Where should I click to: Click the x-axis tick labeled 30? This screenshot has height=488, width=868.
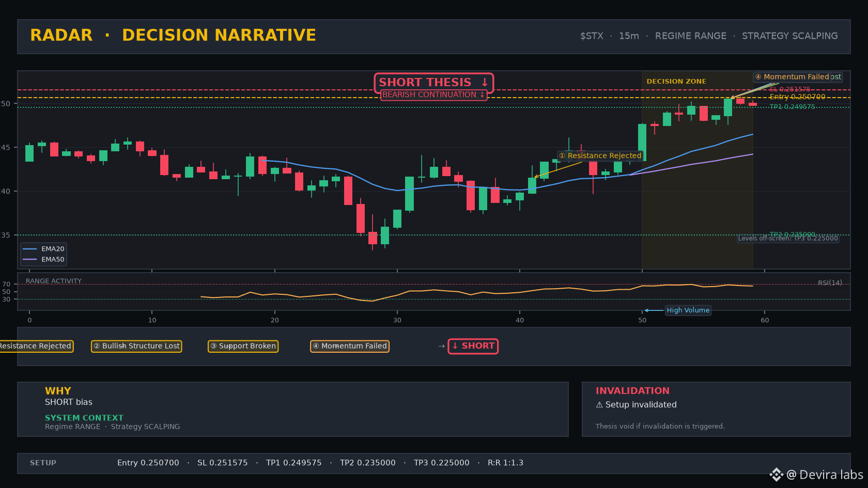(397, 320)
